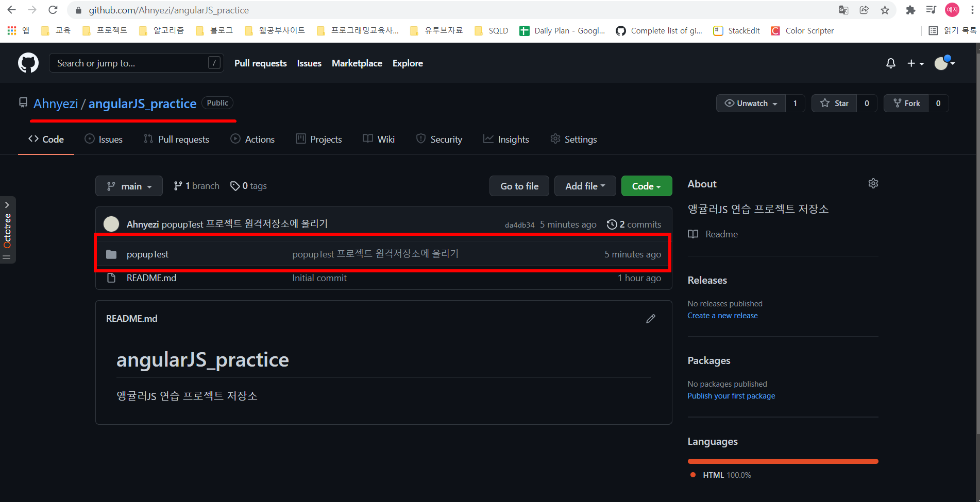Edit README with pencil icon
The width and height of the screenshot is (980, 502).
click(651, 319)
